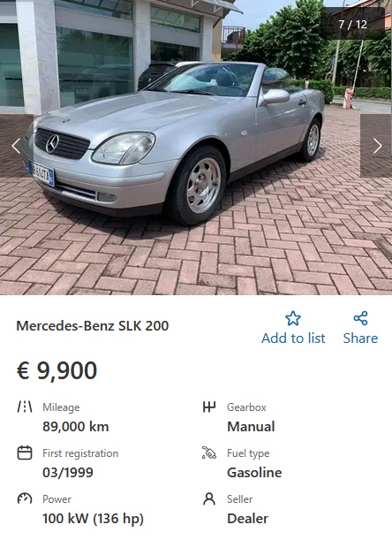392x540 pixels.
Task: Open the Add to list link
Action: (293, 338)
